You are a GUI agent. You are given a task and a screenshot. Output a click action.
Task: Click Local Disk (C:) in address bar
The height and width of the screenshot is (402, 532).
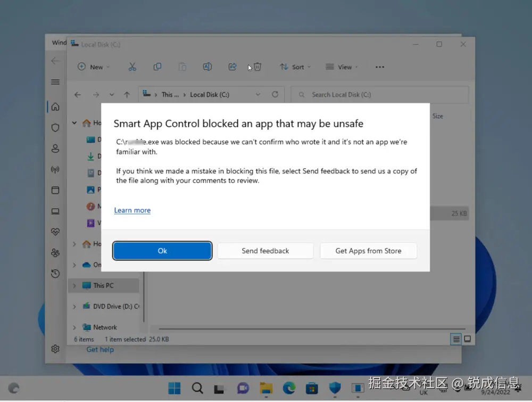[x=209, y=95]
